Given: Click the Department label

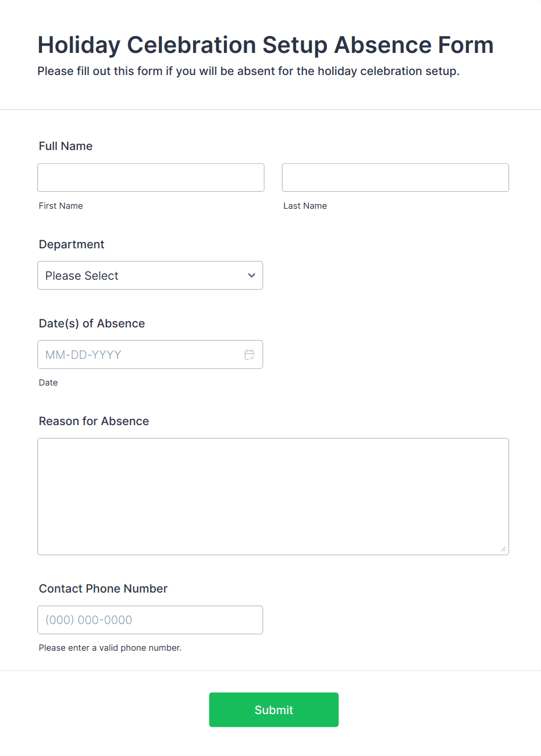Looking at the screenshot, I should pyautogui.click(x=72, y=244).
